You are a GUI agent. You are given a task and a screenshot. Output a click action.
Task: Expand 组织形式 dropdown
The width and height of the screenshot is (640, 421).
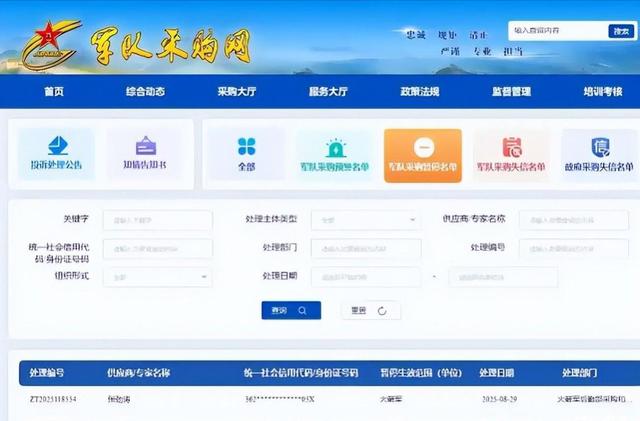tap(158, 277)
